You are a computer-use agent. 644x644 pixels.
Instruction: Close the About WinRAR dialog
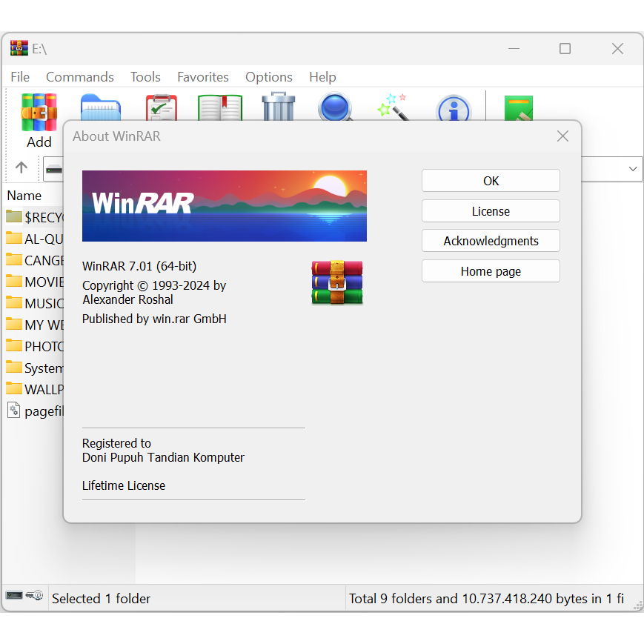pyautogui.click(x=562, y=136)
